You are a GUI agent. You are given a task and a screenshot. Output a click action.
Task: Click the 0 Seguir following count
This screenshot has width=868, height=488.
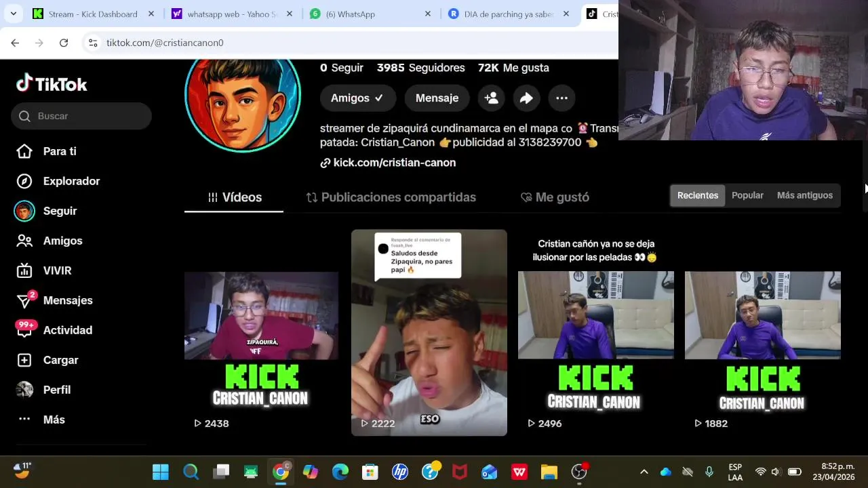(x=342, y=68)
